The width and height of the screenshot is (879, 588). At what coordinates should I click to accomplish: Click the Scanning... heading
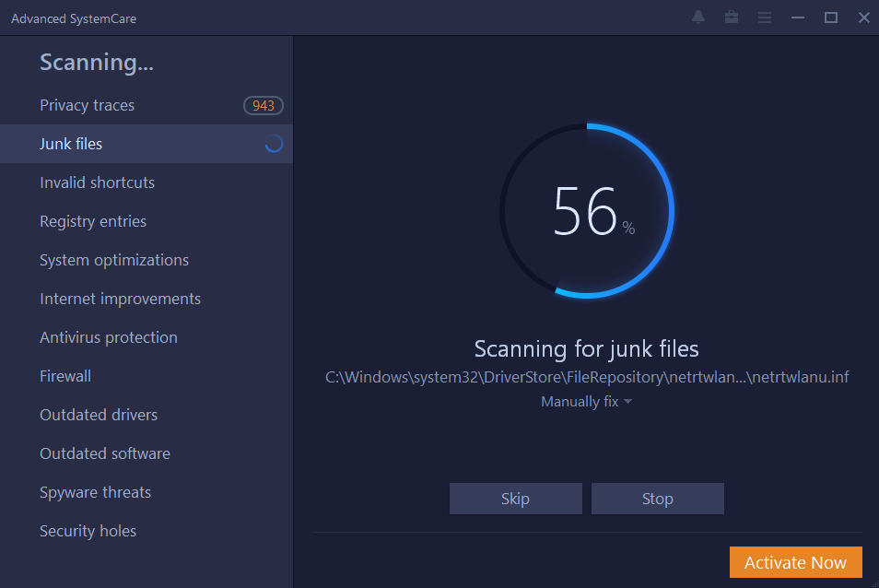[x=97, y=63]
